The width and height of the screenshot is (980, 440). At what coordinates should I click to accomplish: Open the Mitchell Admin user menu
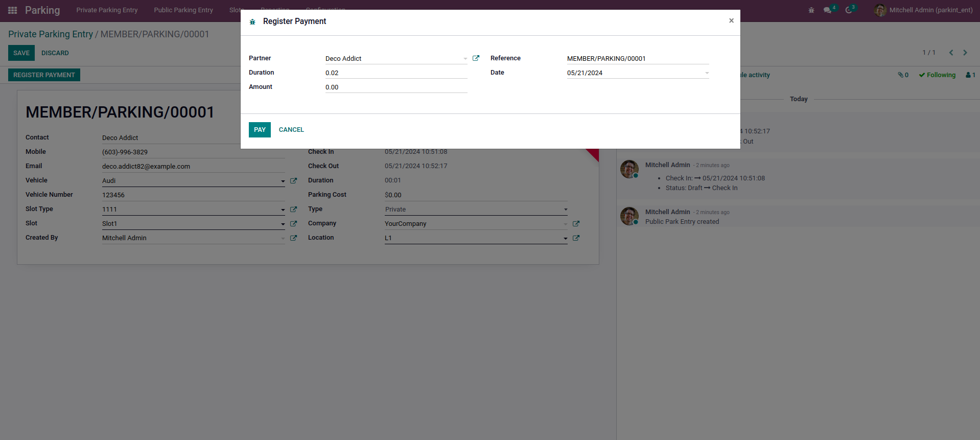coord(924,10)
